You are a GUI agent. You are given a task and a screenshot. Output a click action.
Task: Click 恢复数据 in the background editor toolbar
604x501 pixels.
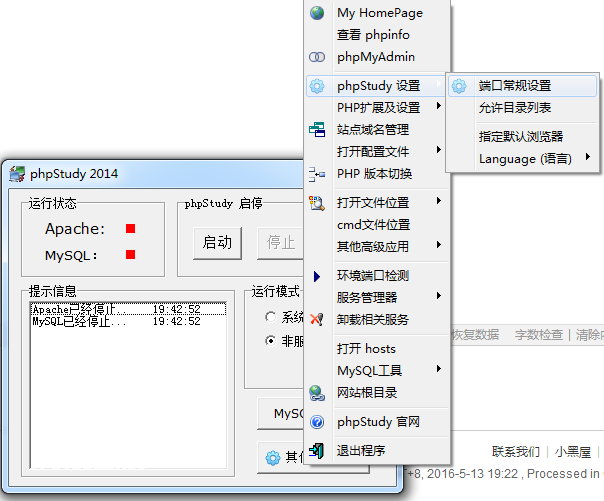475,335
